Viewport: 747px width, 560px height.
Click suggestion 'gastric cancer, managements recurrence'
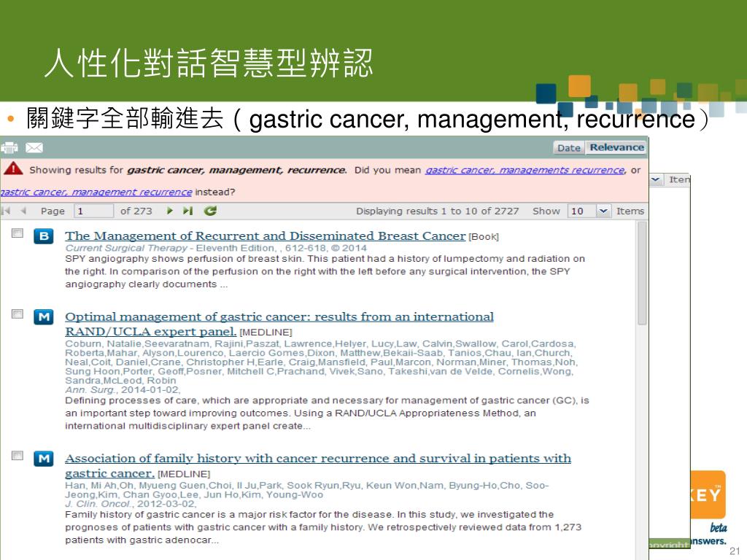[x=525, y=170]
